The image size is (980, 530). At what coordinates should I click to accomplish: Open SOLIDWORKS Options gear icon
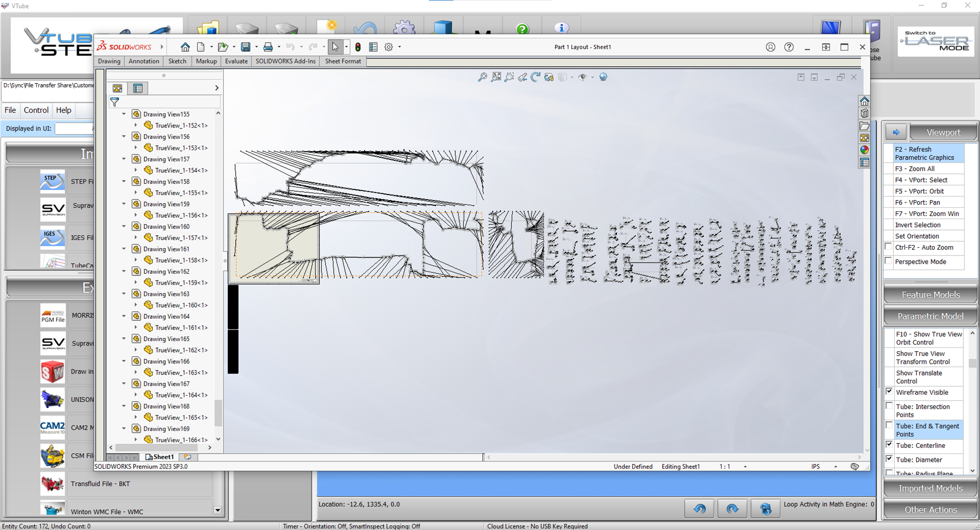(389, 47)
